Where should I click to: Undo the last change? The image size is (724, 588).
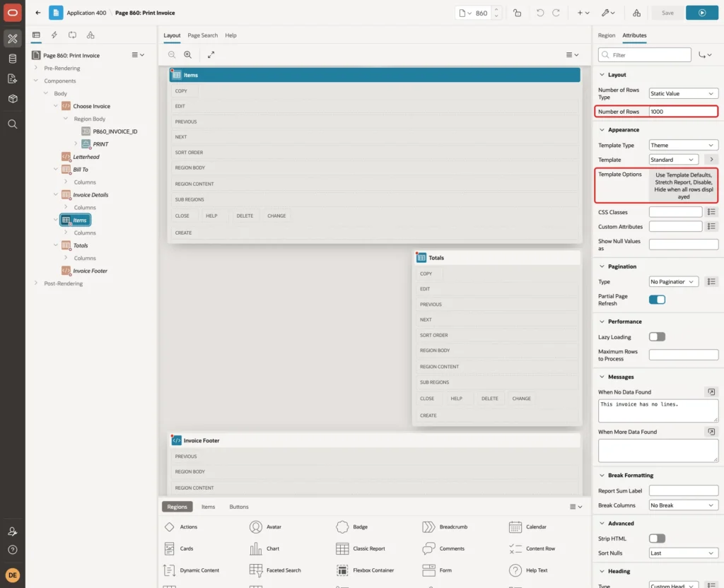point(539,13)
